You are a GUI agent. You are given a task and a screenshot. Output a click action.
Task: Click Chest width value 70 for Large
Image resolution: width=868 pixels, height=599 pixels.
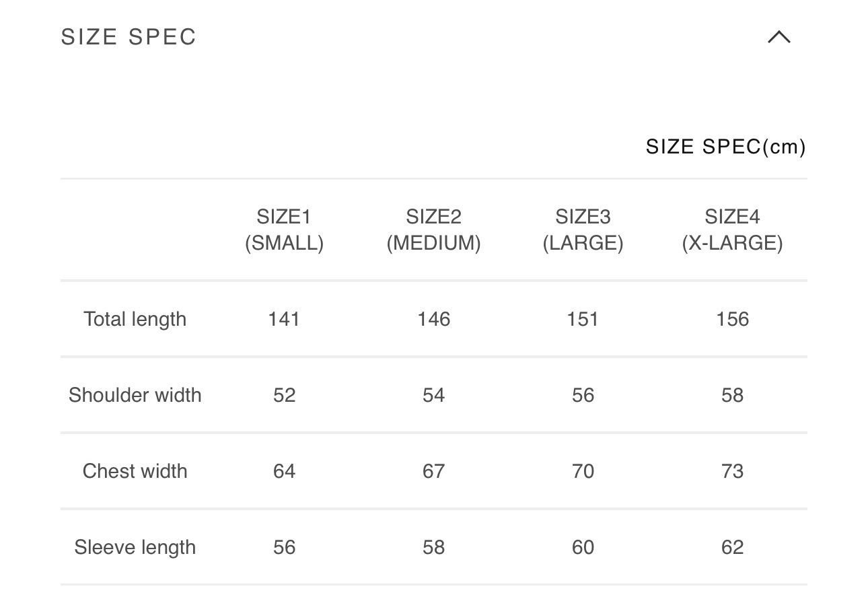(583, 471)
